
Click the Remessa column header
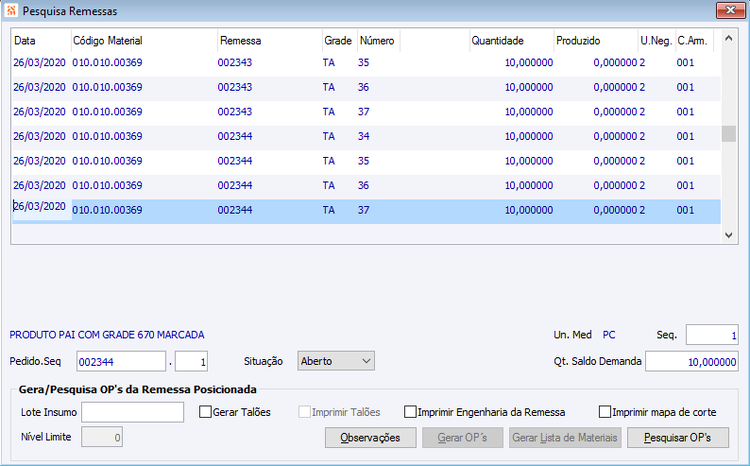270,41
